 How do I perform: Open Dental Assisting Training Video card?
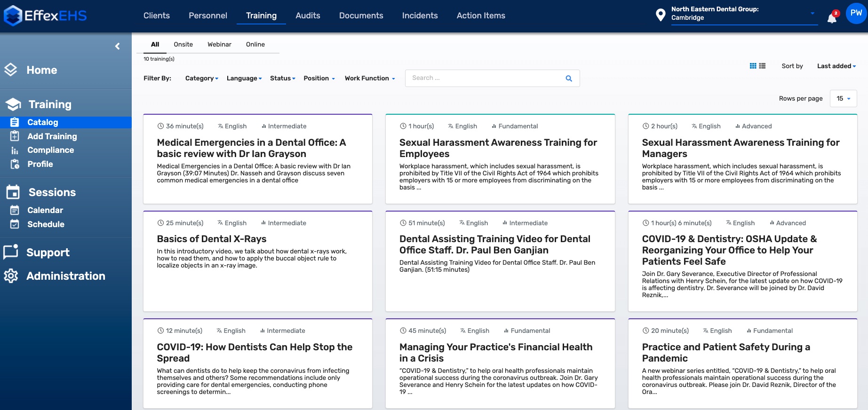(500, 261)
